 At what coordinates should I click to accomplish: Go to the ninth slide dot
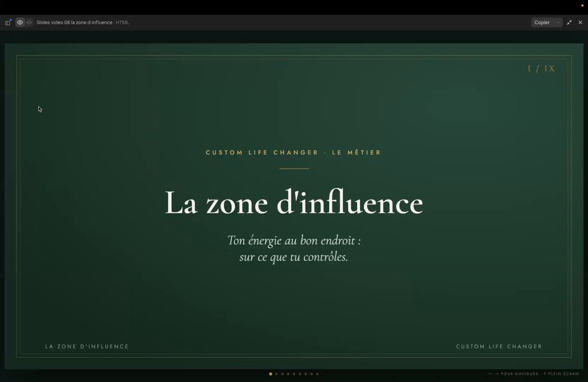317,374
